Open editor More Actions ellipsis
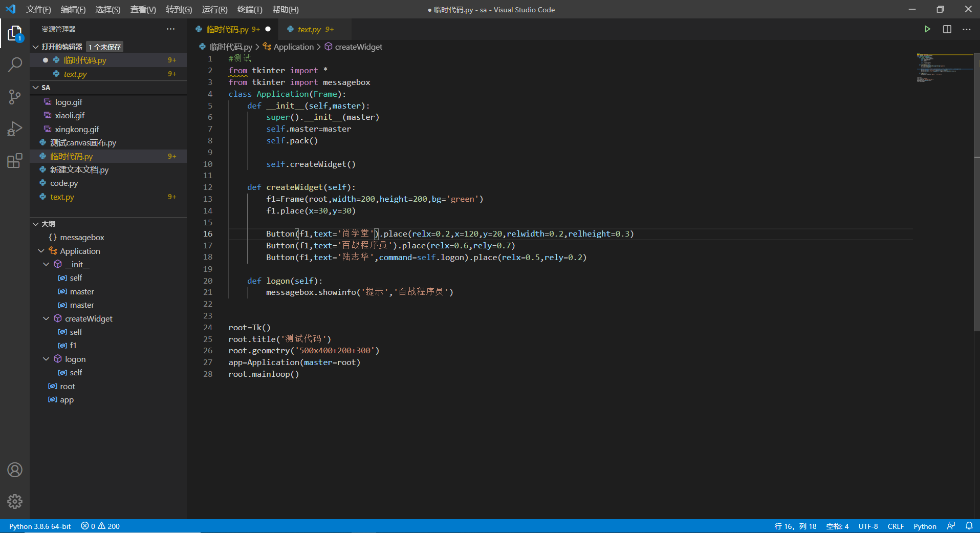This screenshot has width=980, height=533. (966, 29)
